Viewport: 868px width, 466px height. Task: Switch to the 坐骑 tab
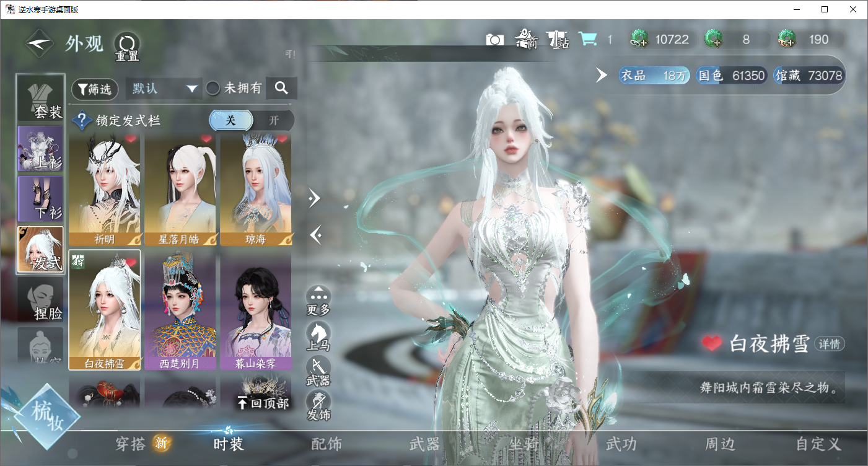click(523, 444)
